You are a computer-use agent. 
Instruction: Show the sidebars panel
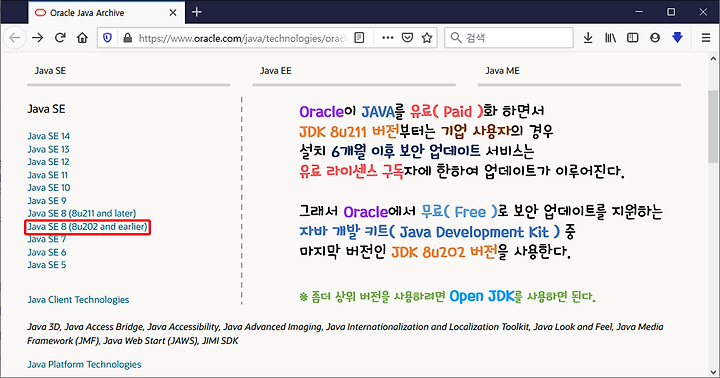[633, 38]
